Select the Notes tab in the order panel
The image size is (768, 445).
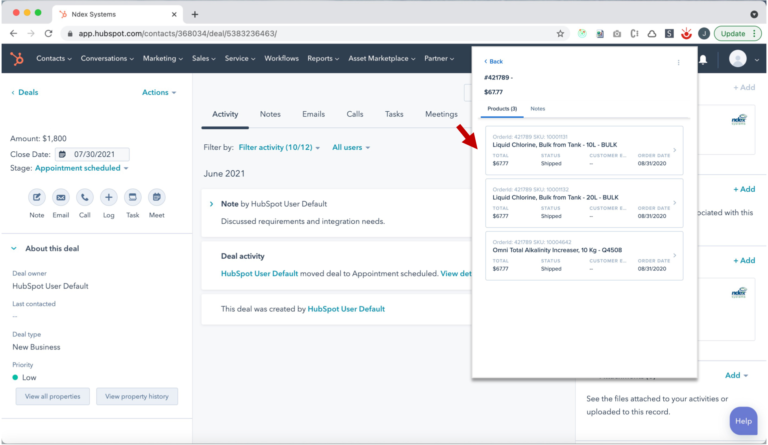click(537, 109)
